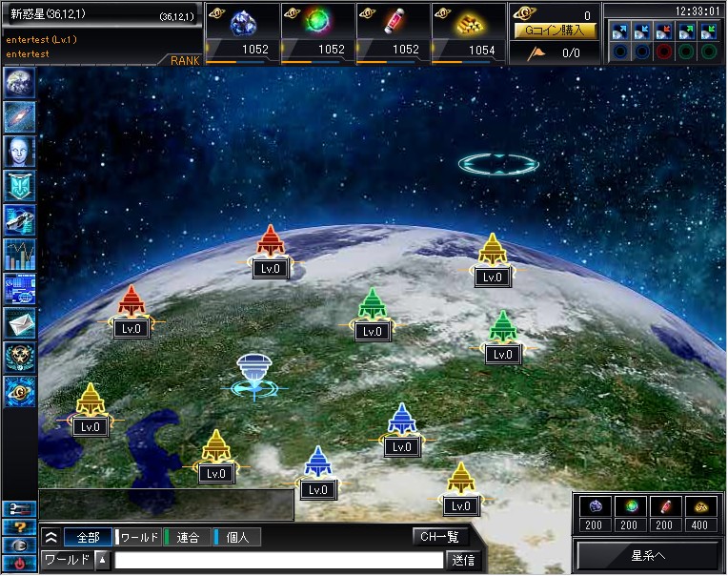Screen dimensions: 728x576
Task: Click the 1054 gold amount
Action: 481,50
